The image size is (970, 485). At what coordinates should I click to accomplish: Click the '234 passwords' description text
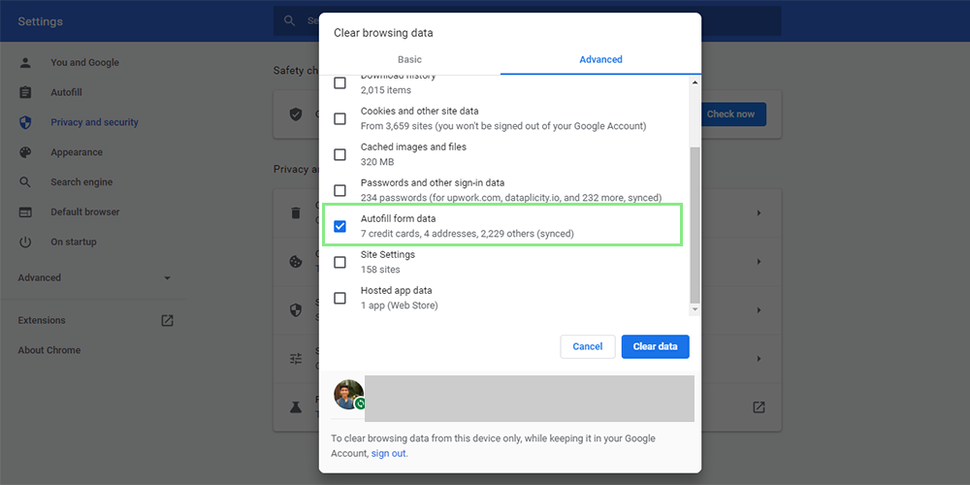[511, 198]
